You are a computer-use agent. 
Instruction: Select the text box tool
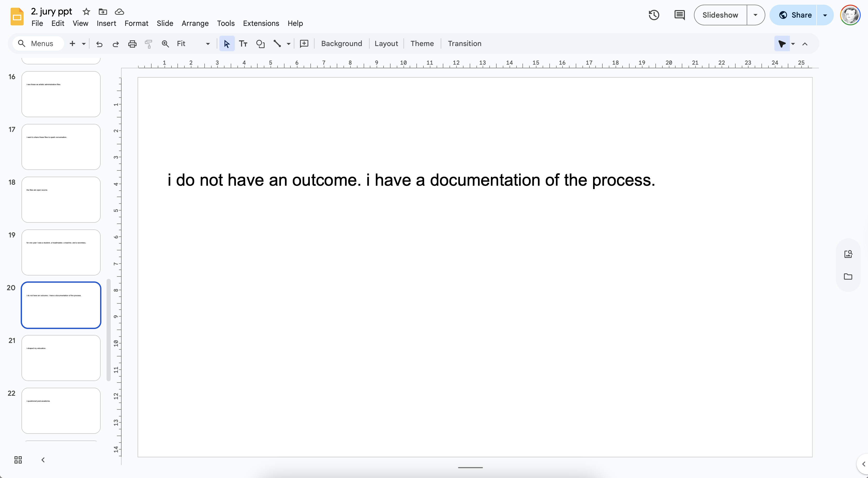(x=243, y=44)
